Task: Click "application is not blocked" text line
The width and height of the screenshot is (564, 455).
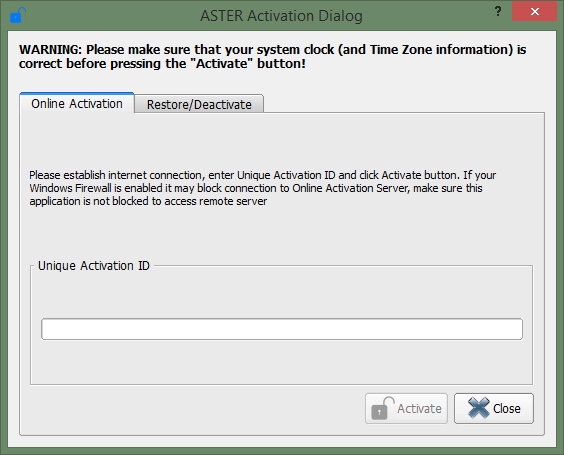Action: [148, 201]
